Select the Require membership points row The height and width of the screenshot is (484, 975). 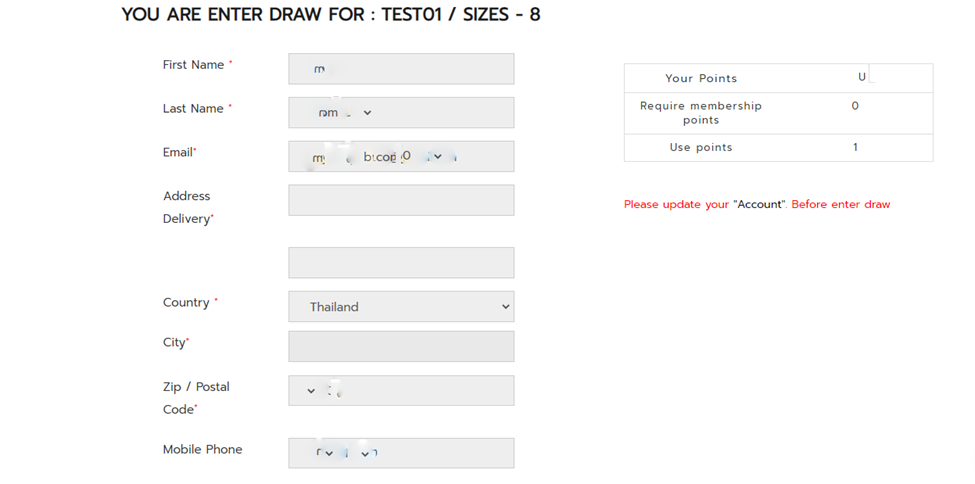[x=779, y=113]
